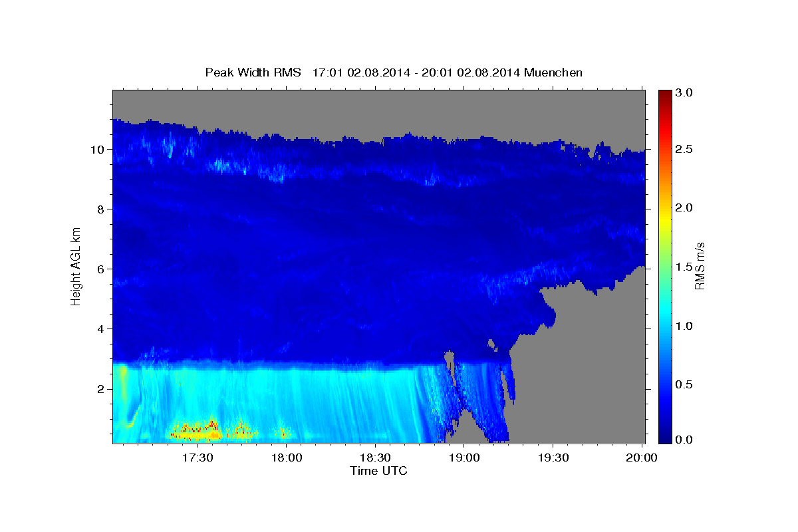The image size is (798, 532).
Task: Click the red-yellow turbulence patch near 17:30
Action: [x=196, y=431]
